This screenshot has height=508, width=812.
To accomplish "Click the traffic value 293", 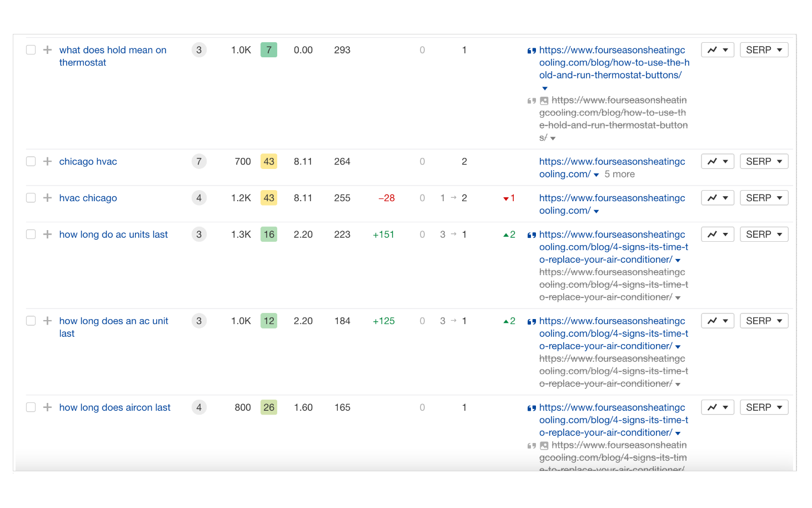I will [x=342, y=50].
